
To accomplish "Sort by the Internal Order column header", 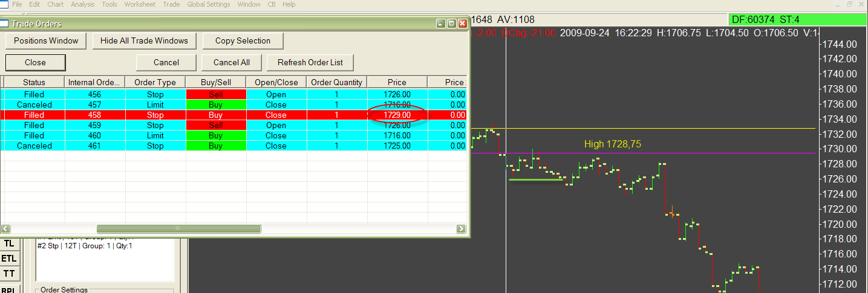I will pos(94,82).
